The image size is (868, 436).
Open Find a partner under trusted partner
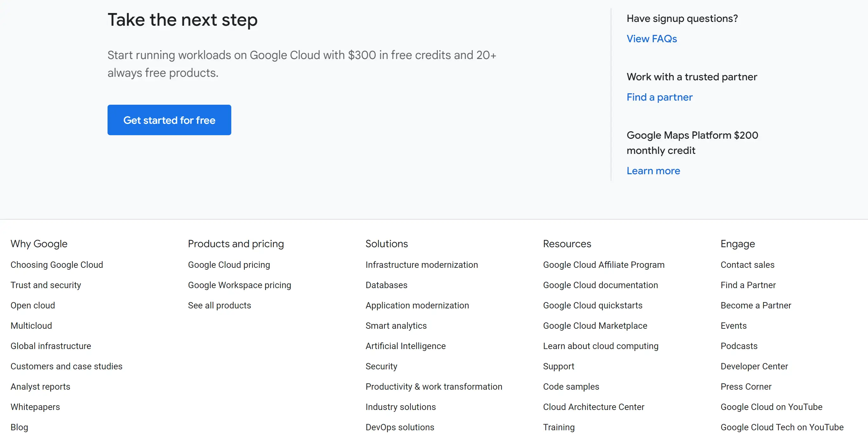pos(660,97)
